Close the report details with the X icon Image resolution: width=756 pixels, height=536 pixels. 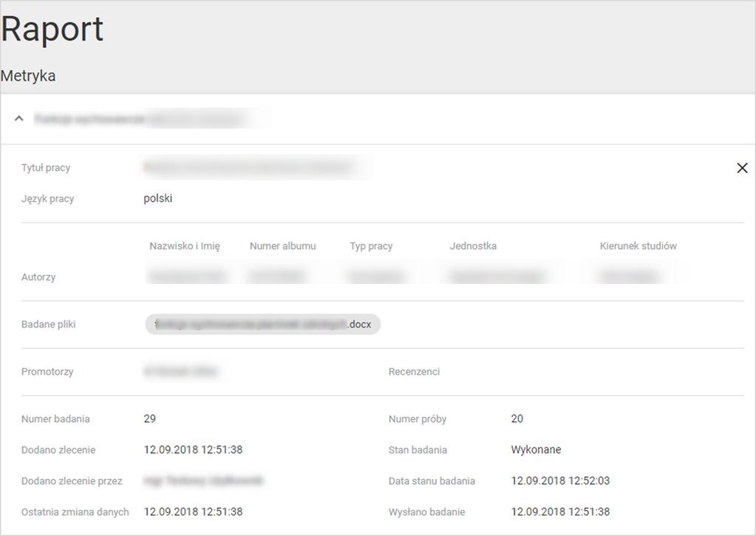[742, 168]
